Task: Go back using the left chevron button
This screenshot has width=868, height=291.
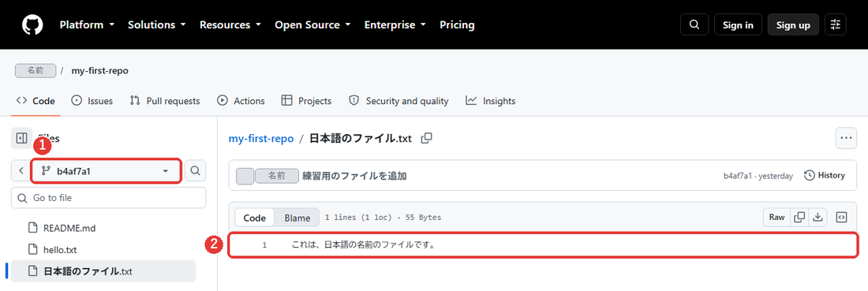Action: coord(21,171)
